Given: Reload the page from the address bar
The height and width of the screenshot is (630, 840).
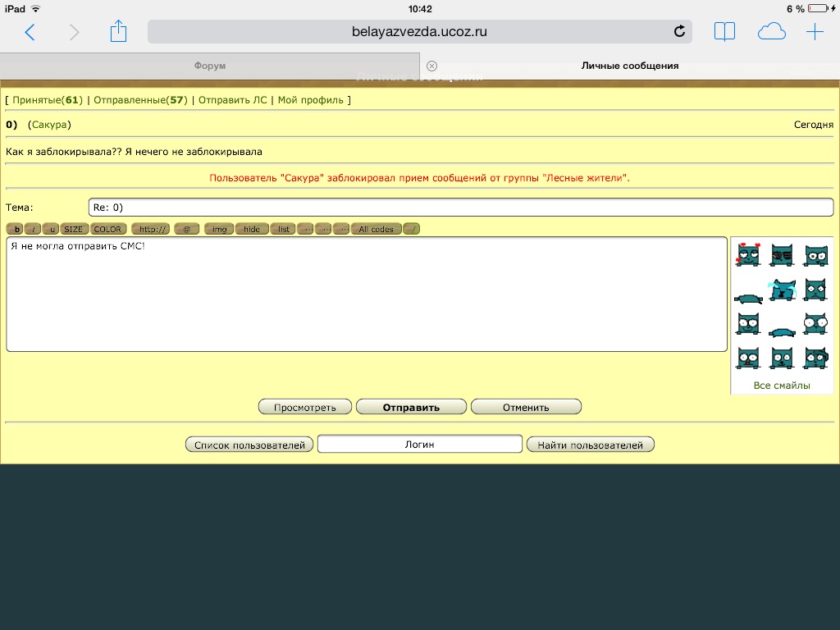Looking at the screenshot, I should [x=679, y=32].
